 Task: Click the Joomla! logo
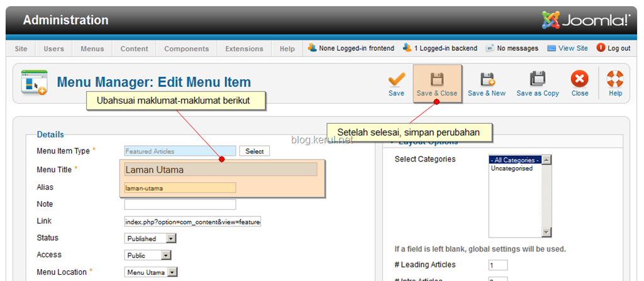pyautogui.click(x=586, y=19)
